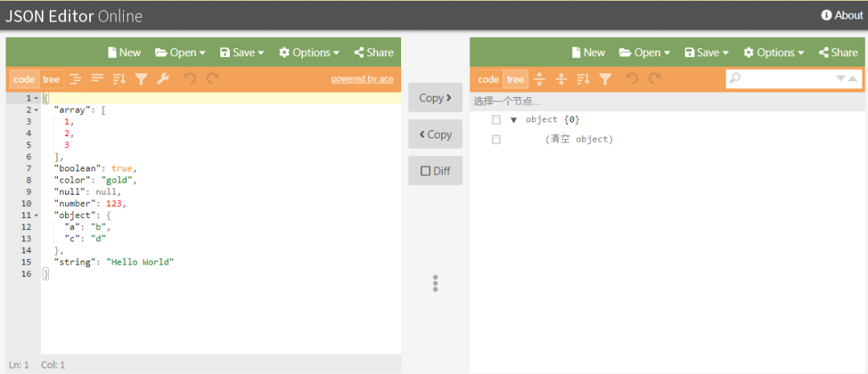
Task: Open context menu box beside object {0}
Action: [x=496, y=120]
